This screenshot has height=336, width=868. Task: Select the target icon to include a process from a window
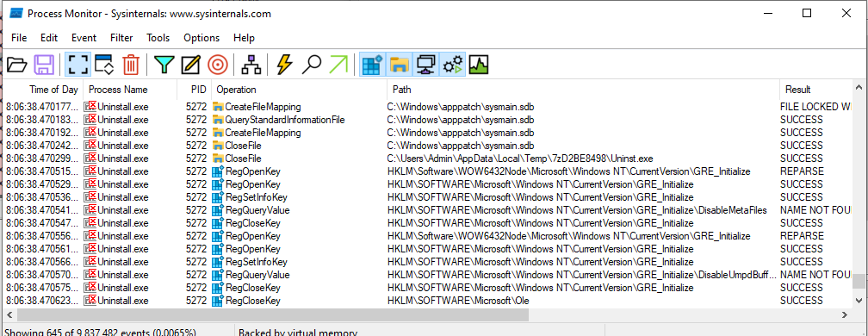click(x=218, y=65)
